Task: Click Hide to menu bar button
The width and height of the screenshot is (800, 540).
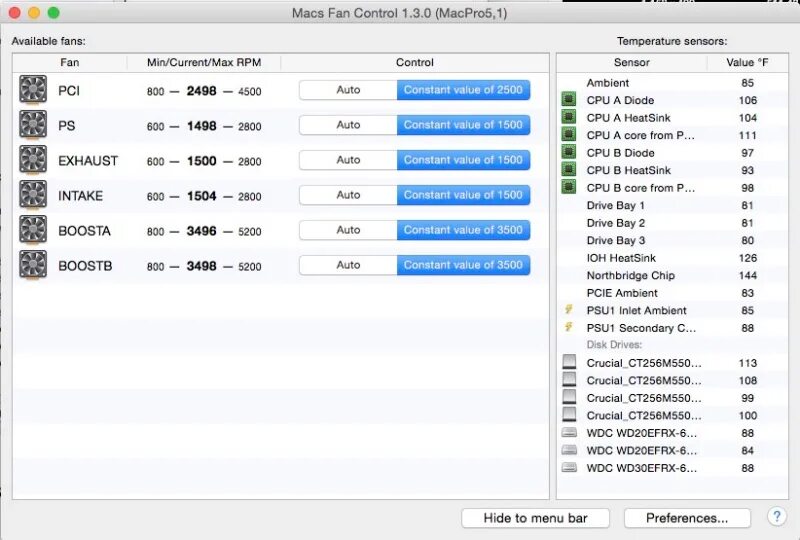Action: pyautogui.click(x=535, y=518)
